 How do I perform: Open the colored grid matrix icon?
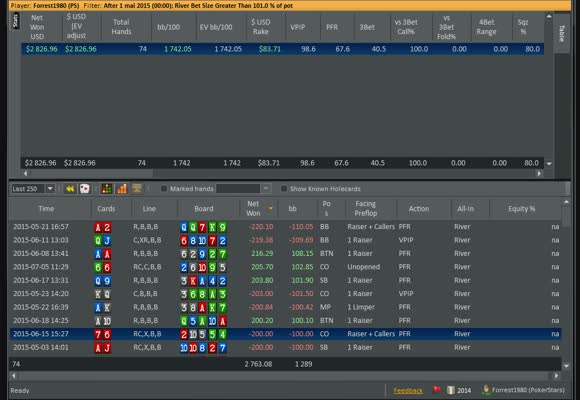pyautogui.click(x=107, y=189)
